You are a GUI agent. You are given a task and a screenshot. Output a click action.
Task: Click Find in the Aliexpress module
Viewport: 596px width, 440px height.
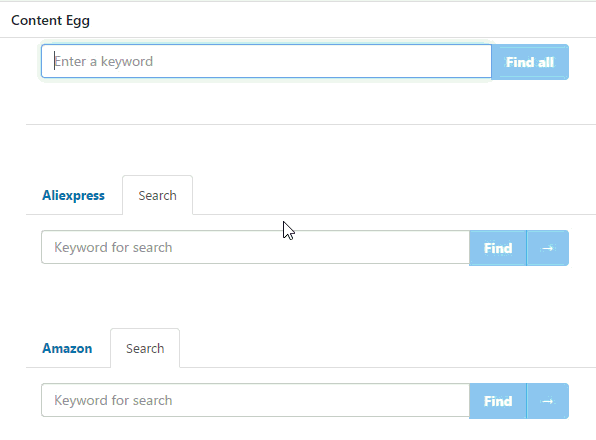point(498,248)
